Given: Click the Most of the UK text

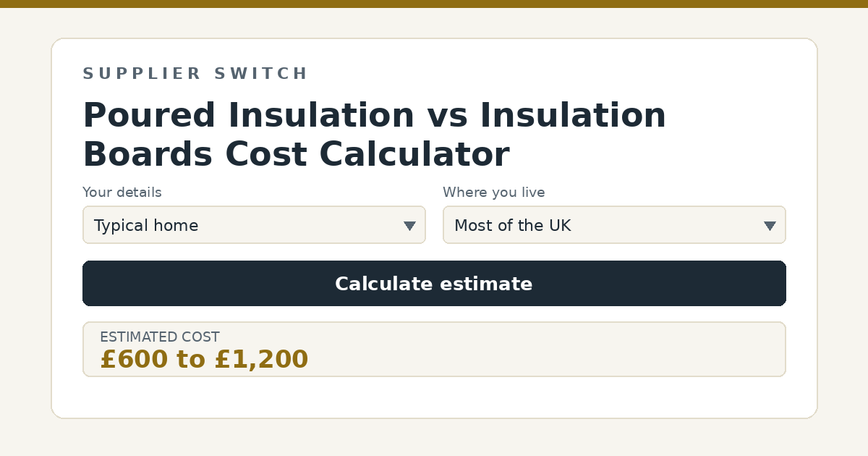Looking at the screenshot, I should (x=513, y=226).
